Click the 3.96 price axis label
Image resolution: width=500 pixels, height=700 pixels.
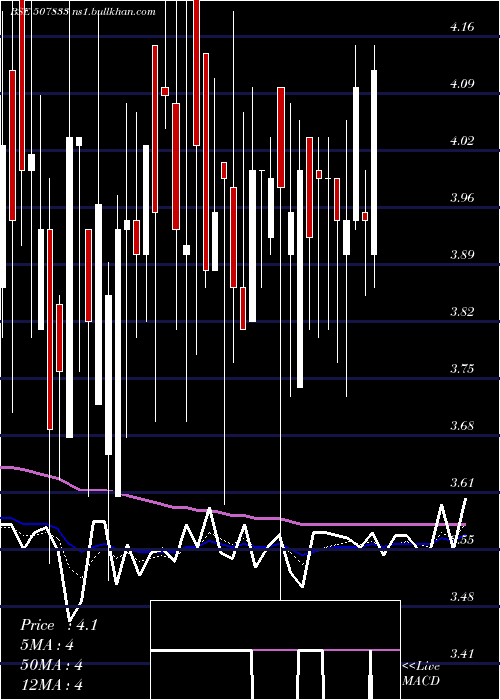pos(462,198)
